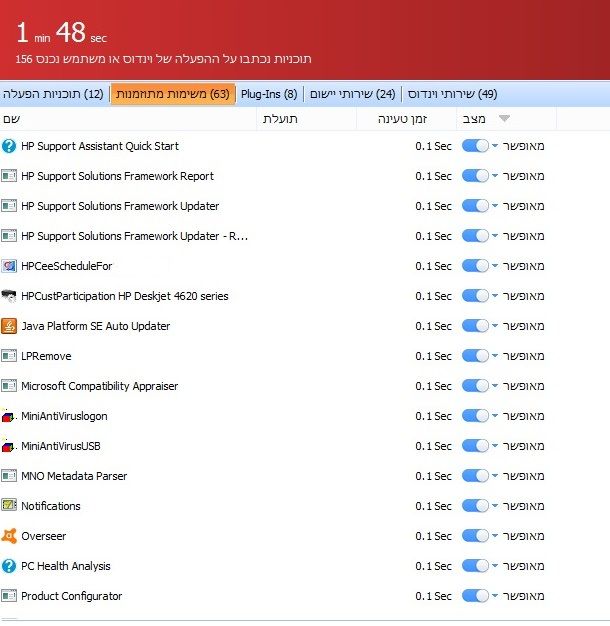Click the MiniAntiViruslogon icon
This screenshot has height=626, width=610.
tap(9, 416)
